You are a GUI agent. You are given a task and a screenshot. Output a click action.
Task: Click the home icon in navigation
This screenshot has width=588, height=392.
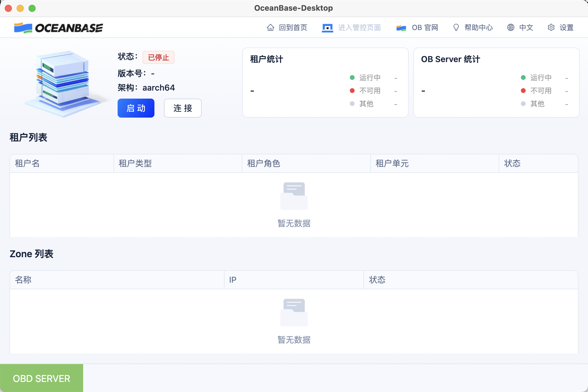point(270,28)
